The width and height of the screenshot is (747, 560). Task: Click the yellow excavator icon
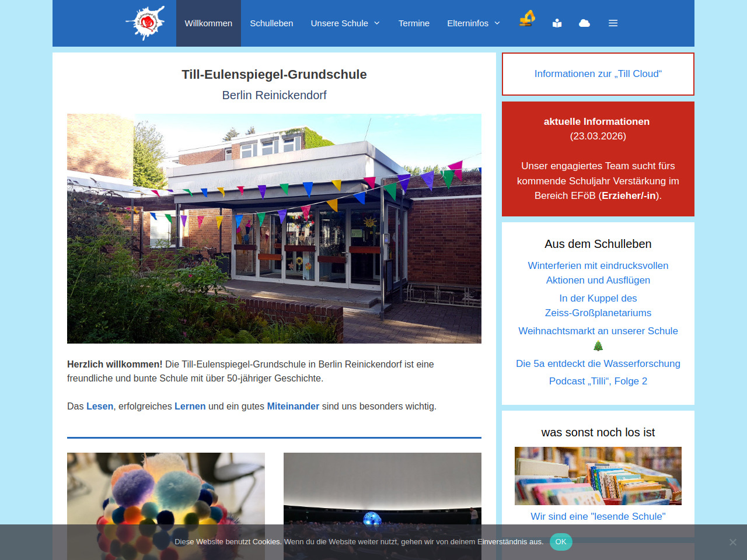527,19
